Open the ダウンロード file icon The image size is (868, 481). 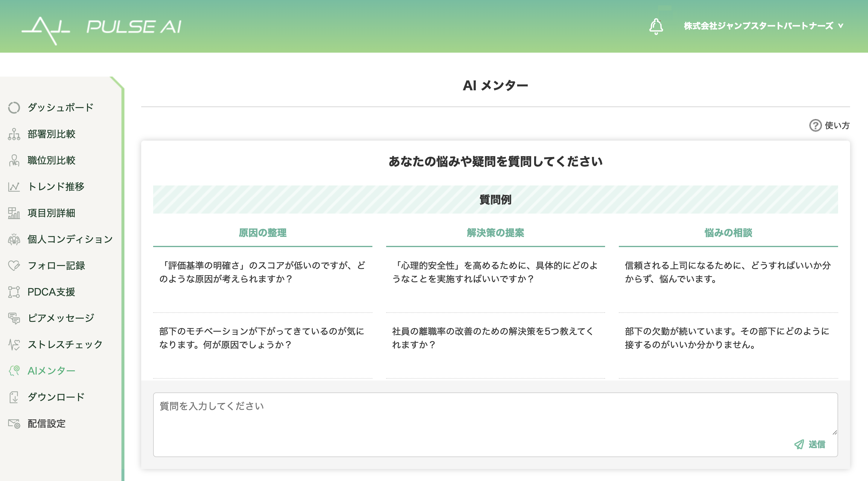coord(14,397)
